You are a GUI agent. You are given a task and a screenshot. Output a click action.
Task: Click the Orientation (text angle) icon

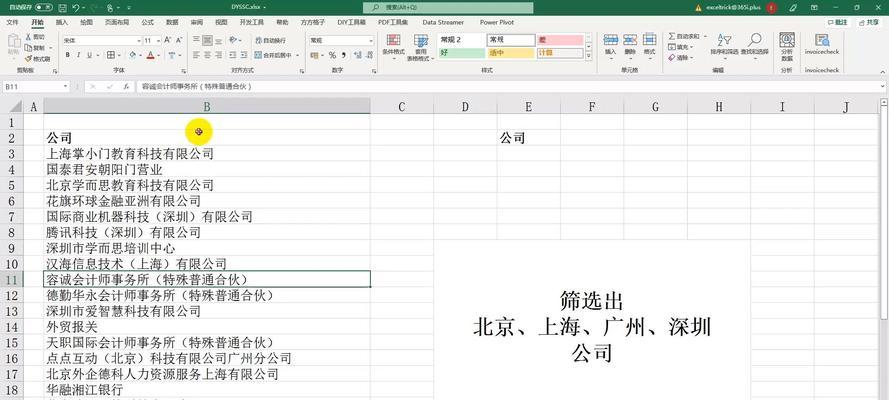[233, 40]
